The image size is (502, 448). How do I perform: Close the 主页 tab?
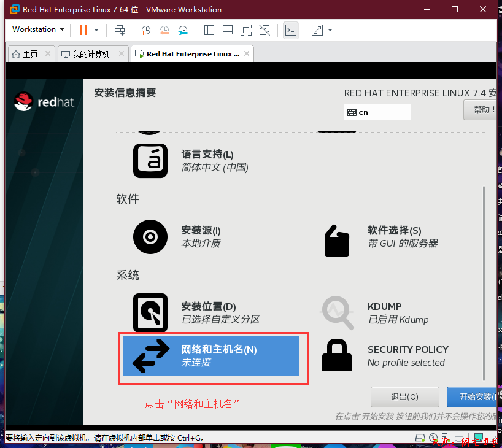click(x=48, y=53)
